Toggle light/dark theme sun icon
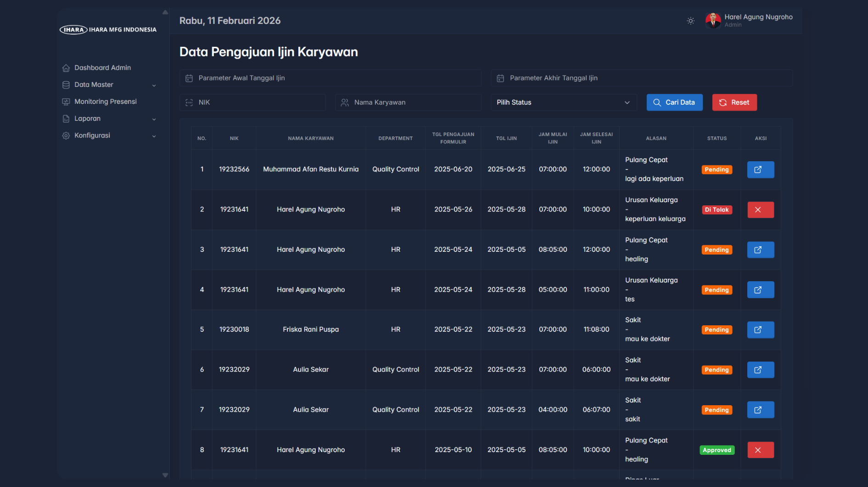868x487 pixels. [x=690, y=21]
